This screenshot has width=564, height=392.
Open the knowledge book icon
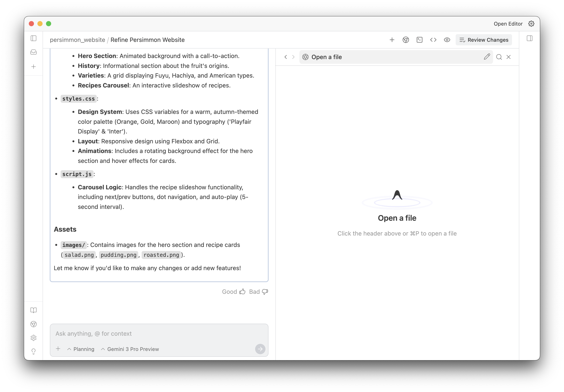[34, 310]
